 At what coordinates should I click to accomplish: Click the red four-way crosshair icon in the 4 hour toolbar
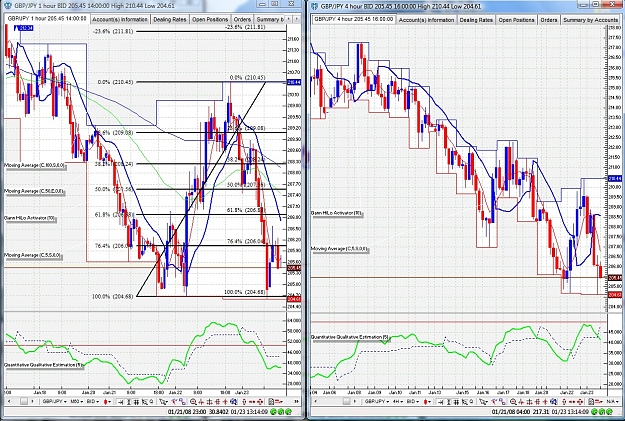[580, 401]
